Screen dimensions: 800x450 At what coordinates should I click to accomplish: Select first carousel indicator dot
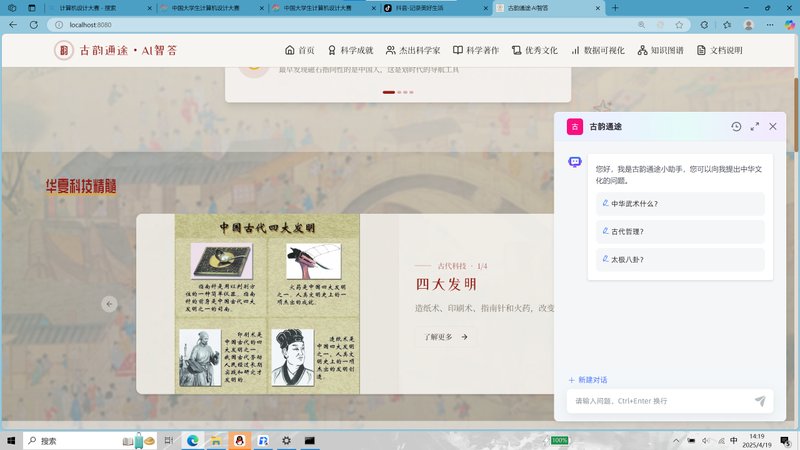389,92
